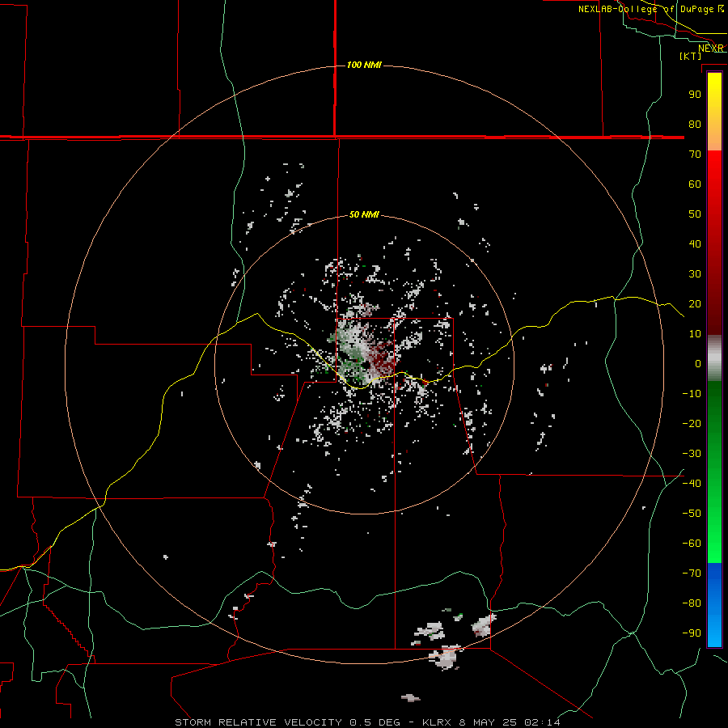Viewport: 728px width, 728px height.
Task: Click the 100 NMI range ring label
Action: (364, 65)
